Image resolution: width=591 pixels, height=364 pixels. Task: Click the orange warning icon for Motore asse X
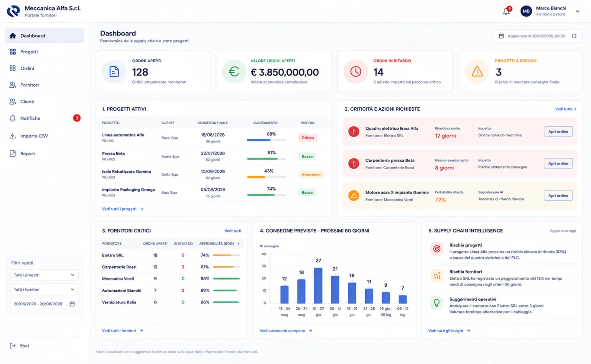click(x=354, y=196)
